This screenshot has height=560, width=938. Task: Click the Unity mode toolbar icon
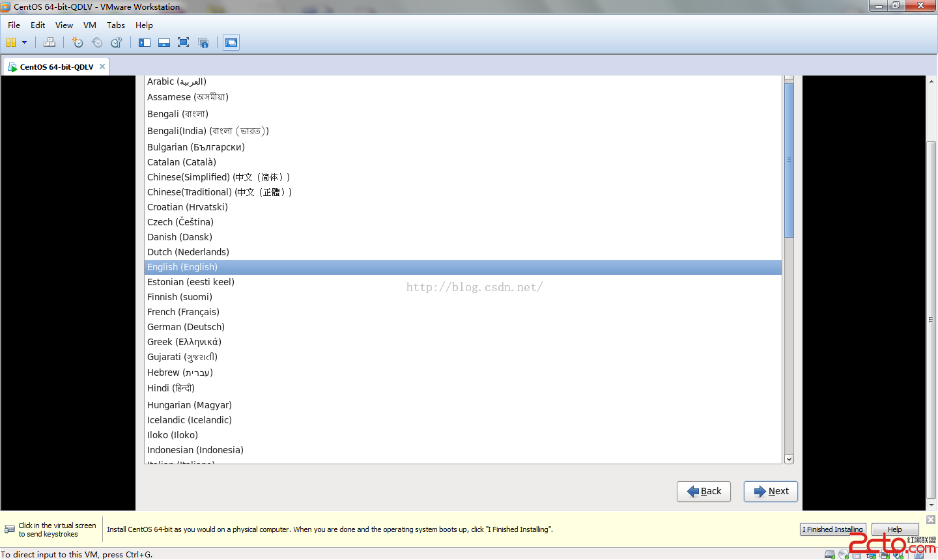[203, 42]
